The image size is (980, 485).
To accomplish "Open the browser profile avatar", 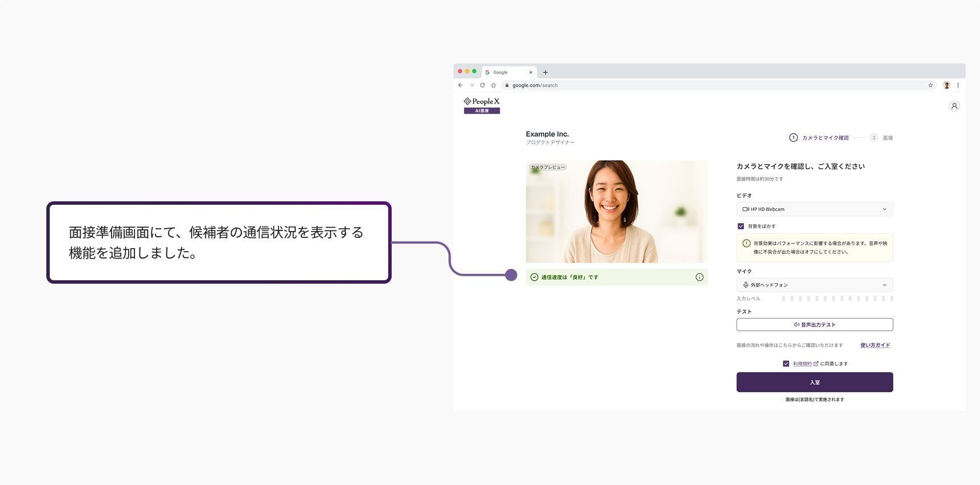I will 946,85.
